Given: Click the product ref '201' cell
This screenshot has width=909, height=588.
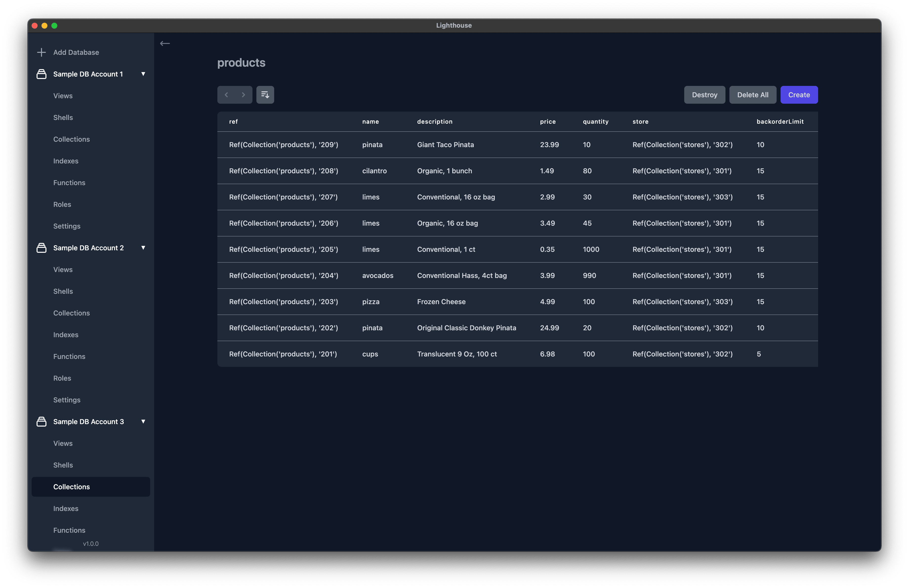Looking at the screenshot, I should (x=283, y=354).
